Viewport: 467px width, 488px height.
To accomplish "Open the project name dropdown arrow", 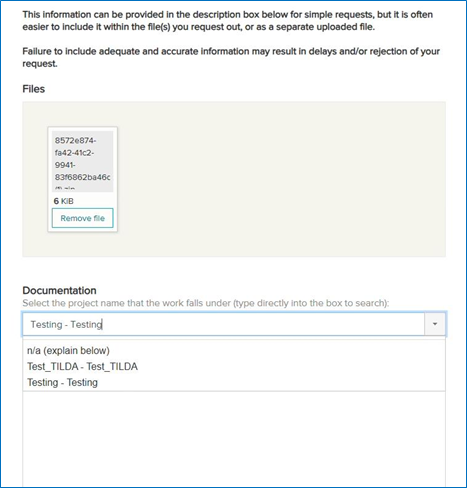I will click(435, 324).
